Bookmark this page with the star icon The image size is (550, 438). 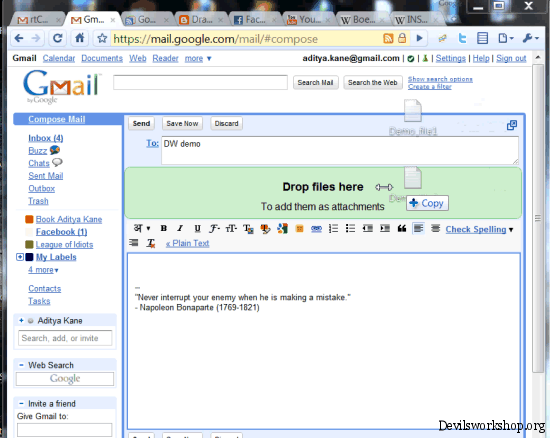102,38
